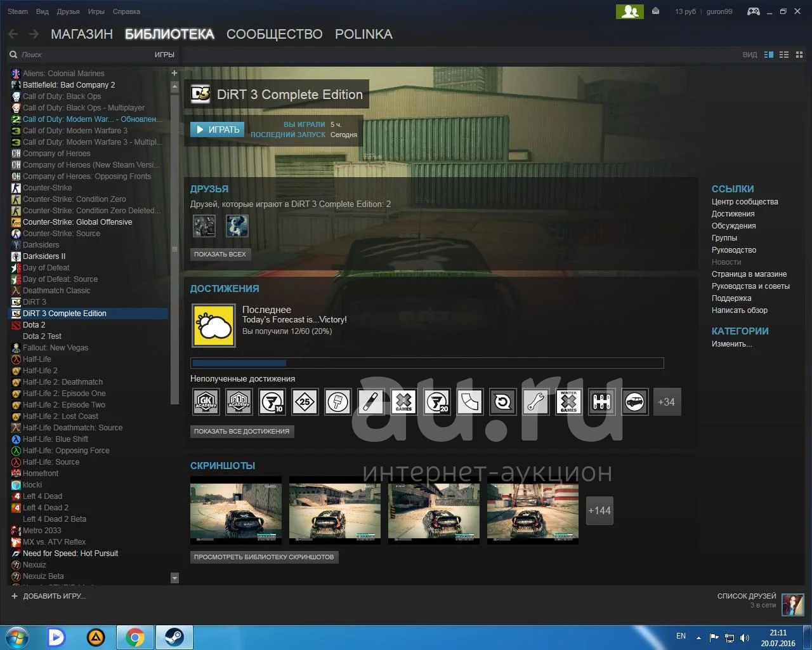Viewport: 812px width, 650px height.
Task: Open the Центр сообщества link
Action: pyautogui.click(x=745, y=202)
